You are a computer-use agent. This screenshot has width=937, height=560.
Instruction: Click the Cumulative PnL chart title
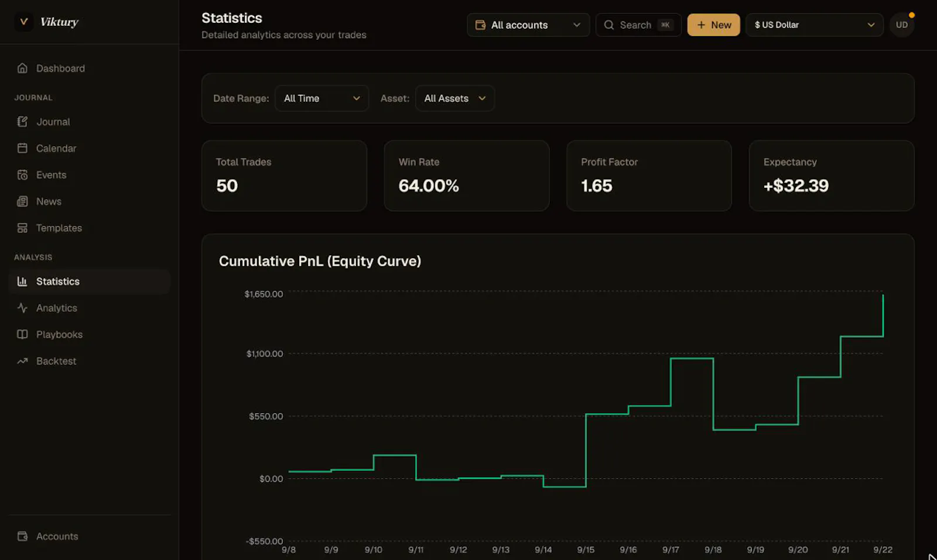click(x=320, y=261)
